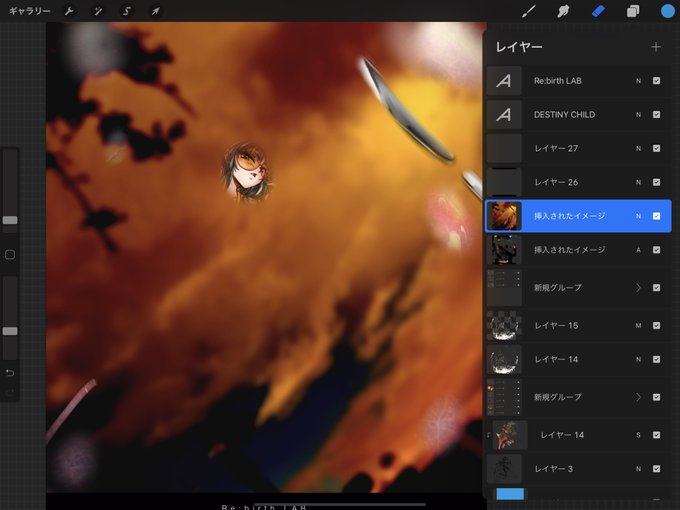This screenshot has height=510, width=680.
Task: Open the Adjustments magic wand menu
Action: pos(98,11)
